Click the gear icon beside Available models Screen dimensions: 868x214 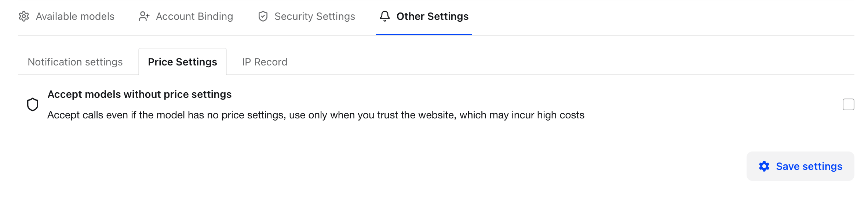point(24,16)
